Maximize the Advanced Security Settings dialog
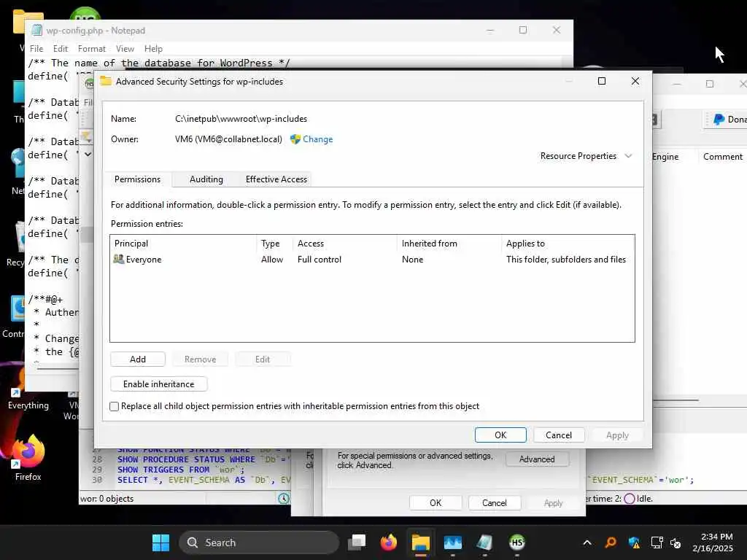The height and width of the screenshot is (560, 747). 602,82
